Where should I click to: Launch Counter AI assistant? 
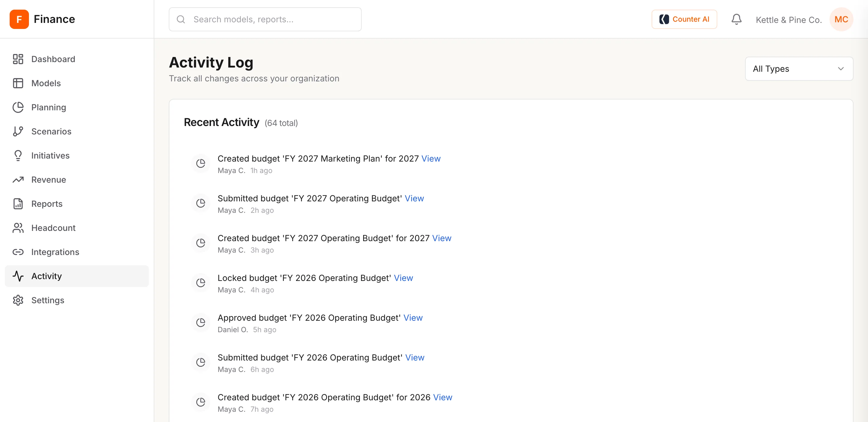click(684, 19)
